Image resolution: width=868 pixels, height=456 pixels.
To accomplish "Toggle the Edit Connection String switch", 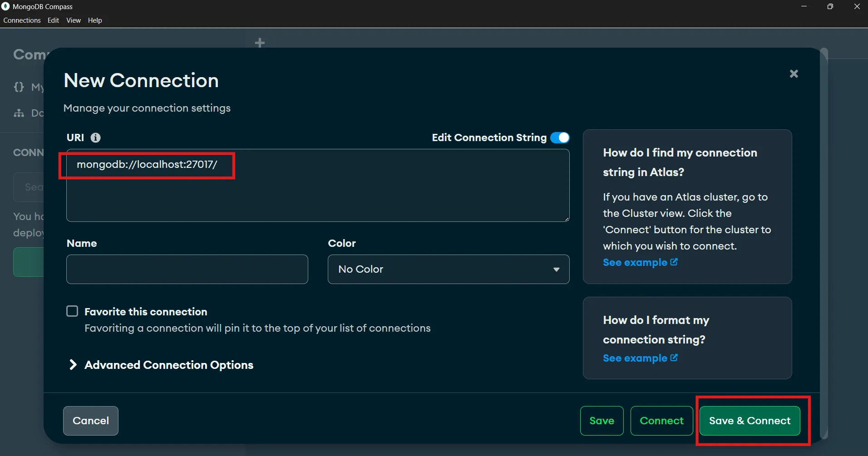I will (x=560, y=137).
